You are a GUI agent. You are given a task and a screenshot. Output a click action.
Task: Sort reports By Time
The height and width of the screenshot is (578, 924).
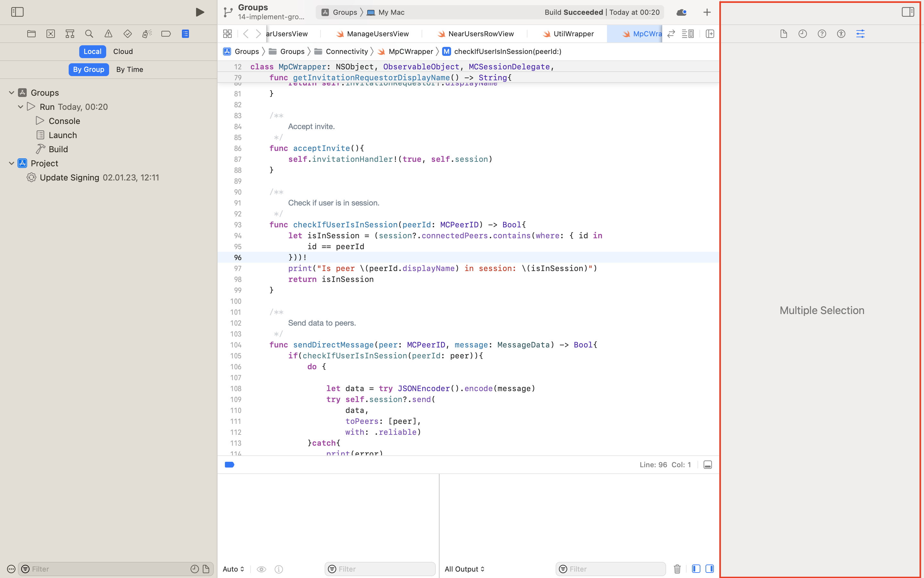click(129, 69)
